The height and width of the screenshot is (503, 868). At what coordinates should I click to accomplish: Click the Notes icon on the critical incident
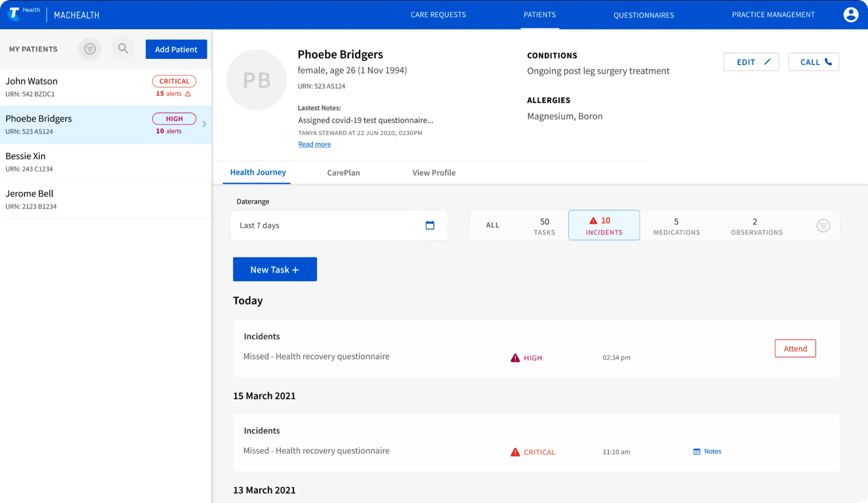697,451
